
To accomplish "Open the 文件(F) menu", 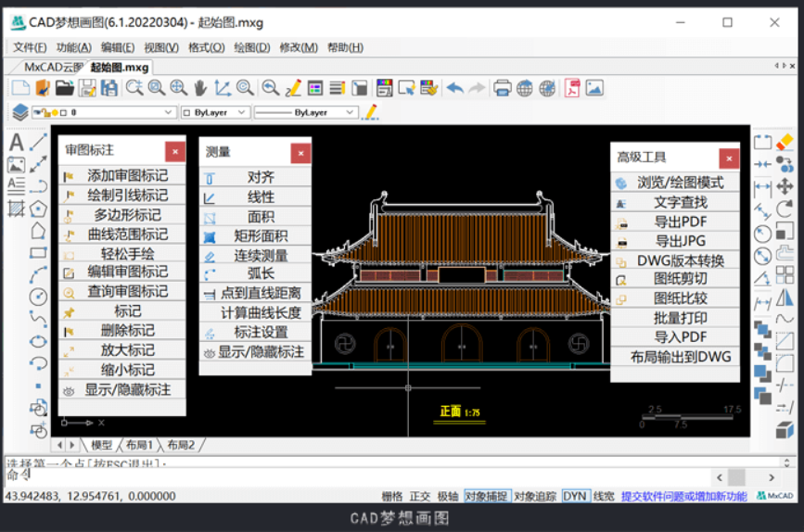I will [30, 47].
